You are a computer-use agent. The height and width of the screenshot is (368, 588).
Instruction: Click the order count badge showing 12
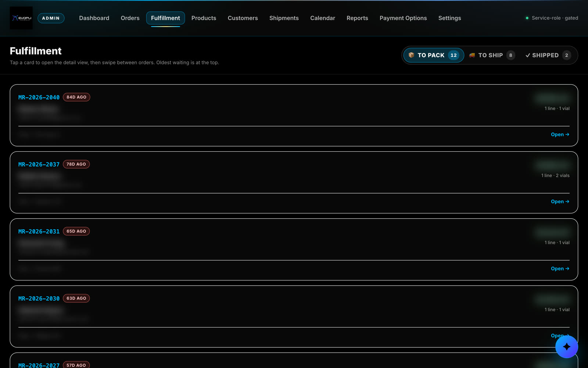point(453,55)
